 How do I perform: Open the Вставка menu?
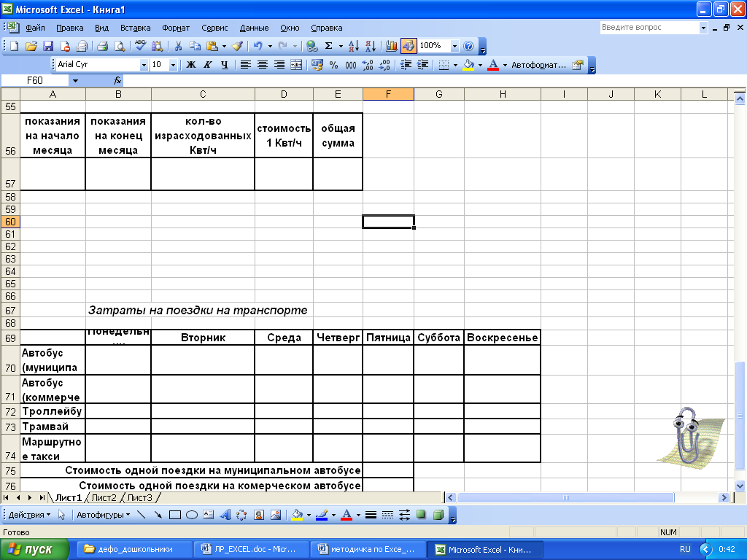pyautogui.click(x=135, y=28)
